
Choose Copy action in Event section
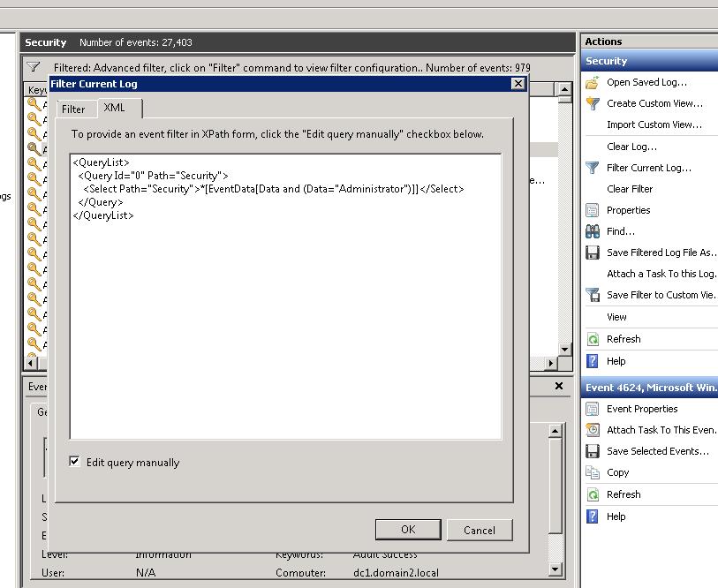click(x=617, y=472)
